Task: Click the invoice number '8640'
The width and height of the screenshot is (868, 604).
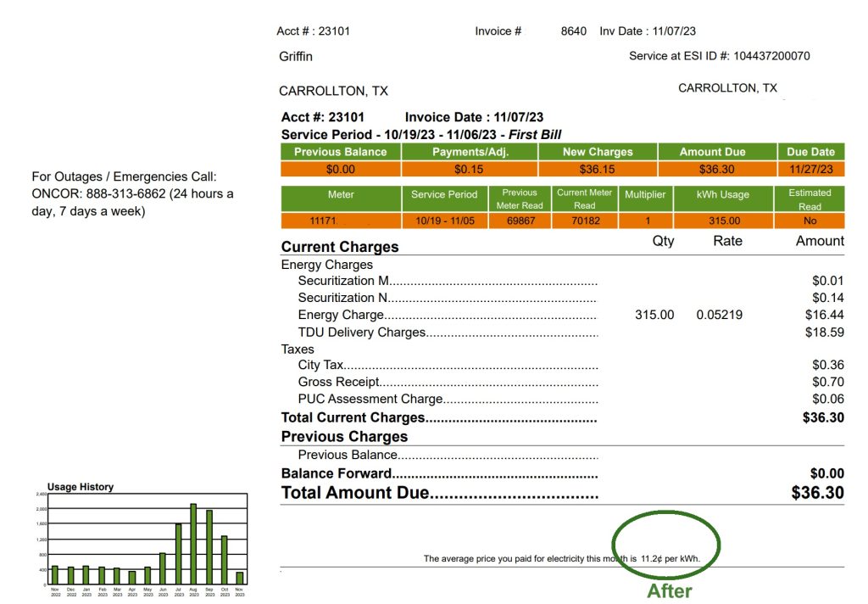Action: click(574, 31)
